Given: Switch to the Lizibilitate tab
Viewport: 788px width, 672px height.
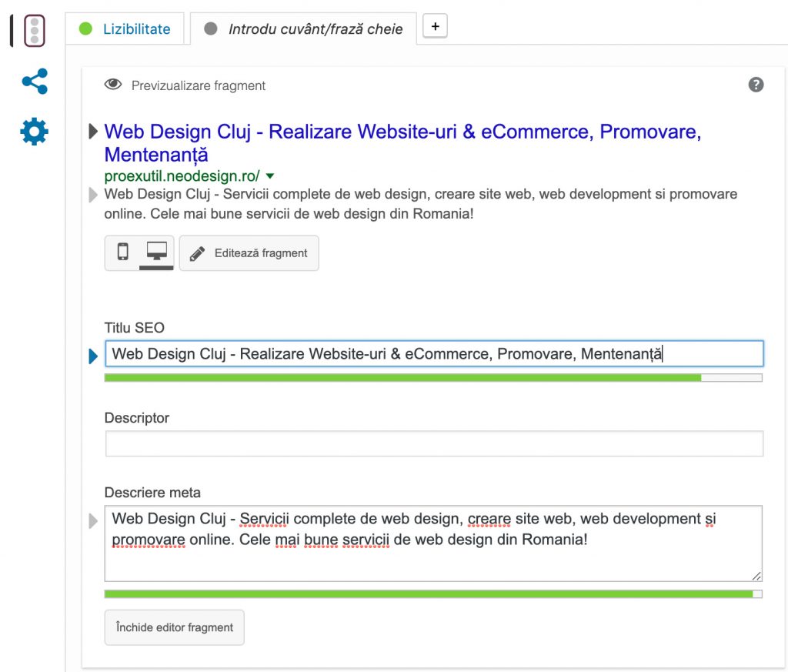Looking at the screenshot, I should pos(136,29).
